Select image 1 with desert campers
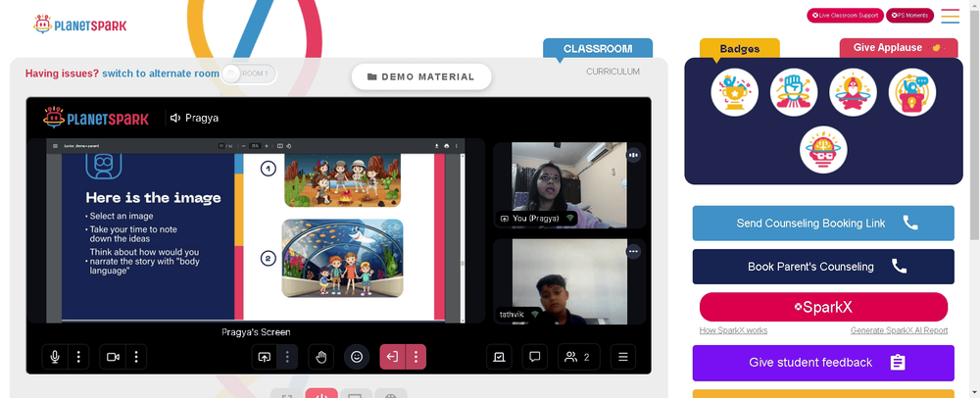 [x=342, y=180]
